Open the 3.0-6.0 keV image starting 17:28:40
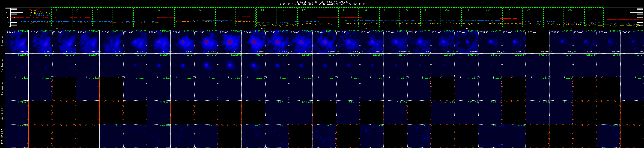This screenshot has width=644, height=148. pos(348,42)
